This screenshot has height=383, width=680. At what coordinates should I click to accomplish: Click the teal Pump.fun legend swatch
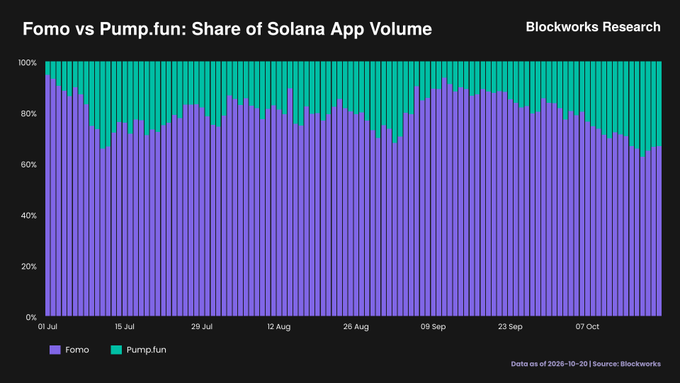(x=116, y=350)
